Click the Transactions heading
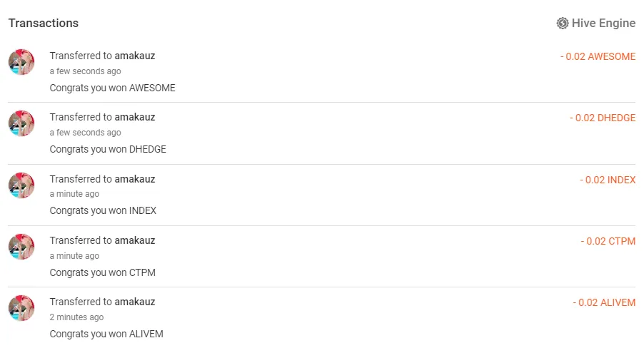The width and height of the screenshot is (644, 348). [44, 24]
